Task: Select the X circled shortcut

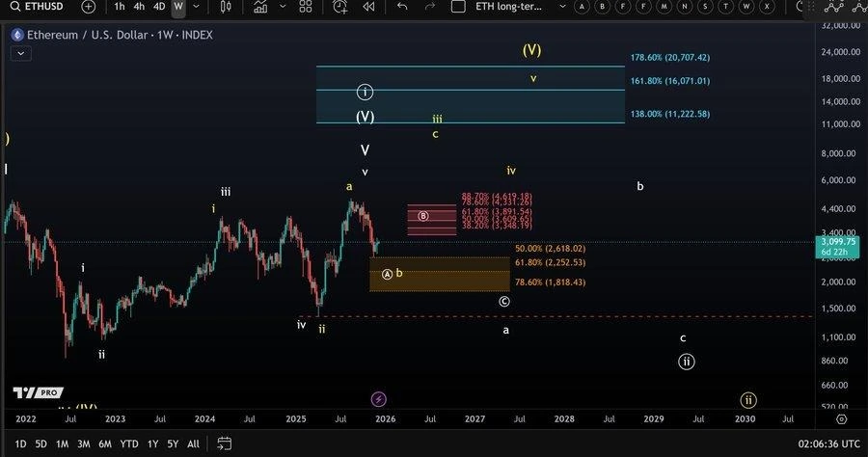Action: (x=767, y=7)
